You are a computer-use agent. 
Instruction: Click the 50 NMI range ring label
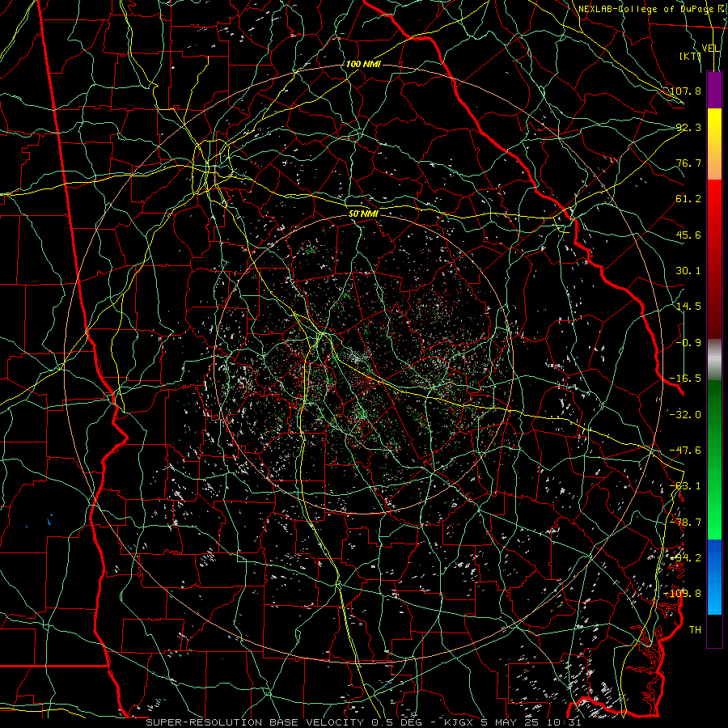(x=363, y=214)
